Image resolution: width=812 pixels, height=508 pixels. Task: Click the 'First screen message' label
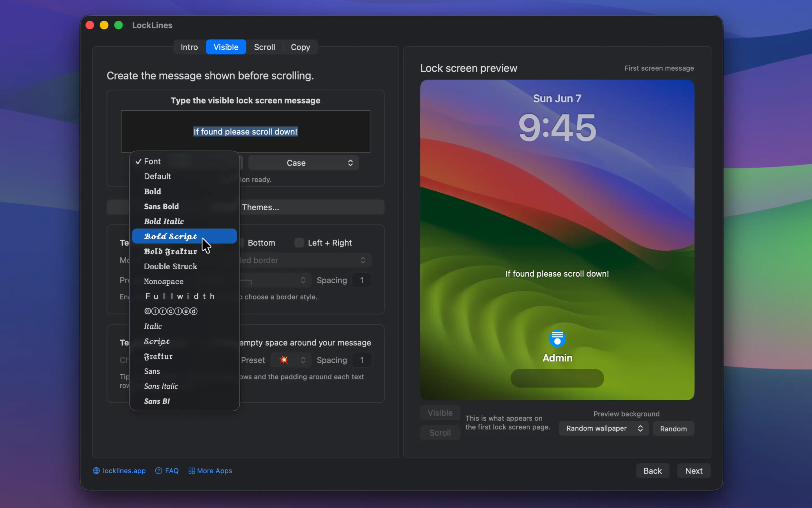pos(659,68)
